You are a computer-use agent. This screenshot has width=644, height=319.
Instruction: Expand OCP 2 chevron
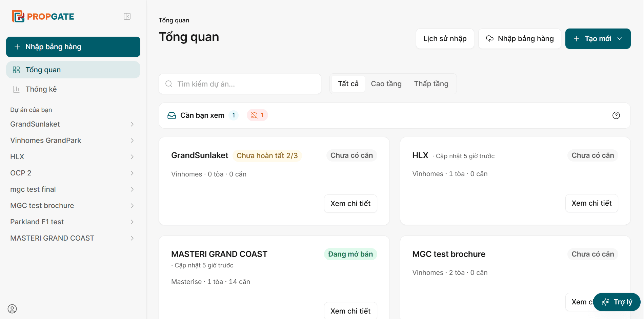click(x=132, y=173)
